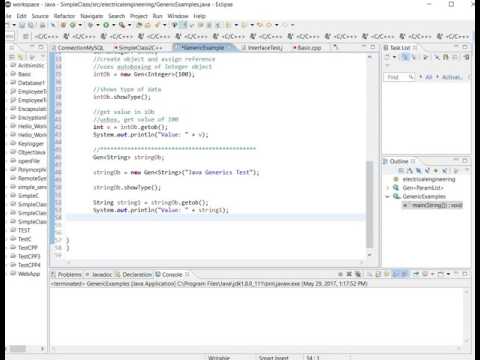480x360 pixels.
Task: Switch to the InterfaceTest editor tab
Action: tap(262, 48)
